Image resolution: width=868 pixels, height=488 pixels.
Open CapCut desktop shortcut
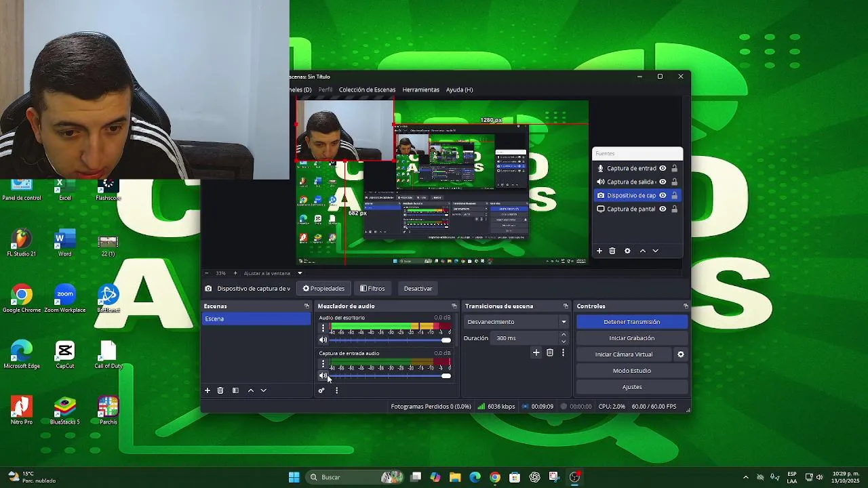tap(65, 355)
